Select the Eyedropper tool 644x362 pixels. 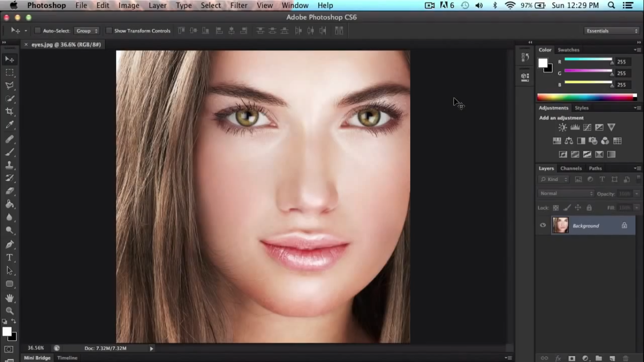(x=9, y=125)
